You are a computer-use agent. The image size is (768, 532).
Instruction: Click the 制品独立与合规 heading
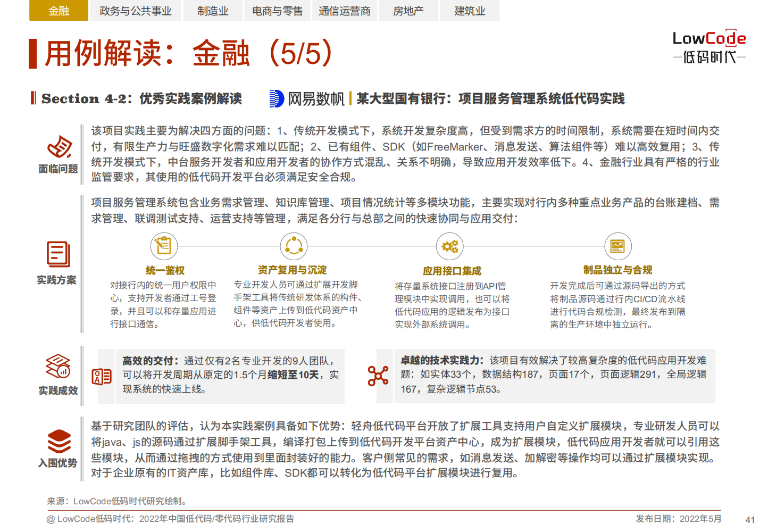click(x=617, y=270)
